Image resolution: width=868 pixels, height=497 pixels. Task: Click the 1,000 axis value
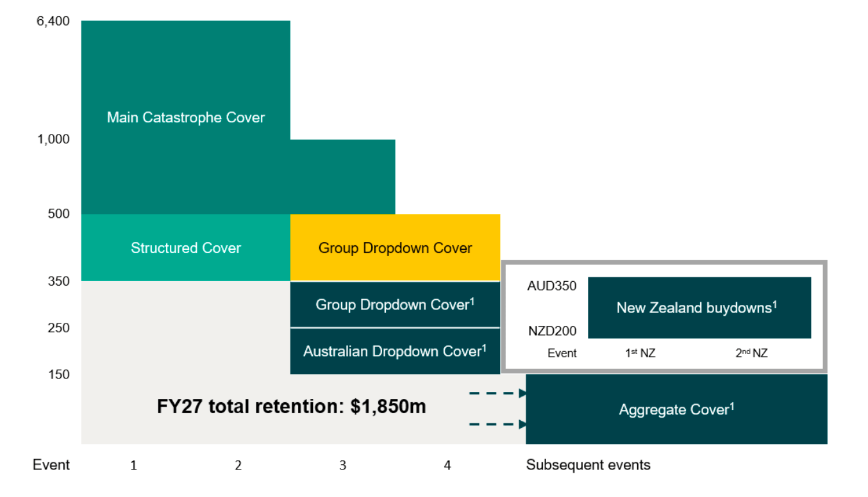[53, 139]
